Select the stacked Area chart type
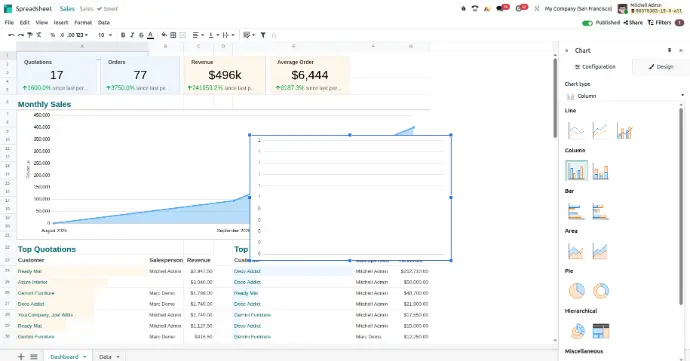690x361 pixels. 600,251
